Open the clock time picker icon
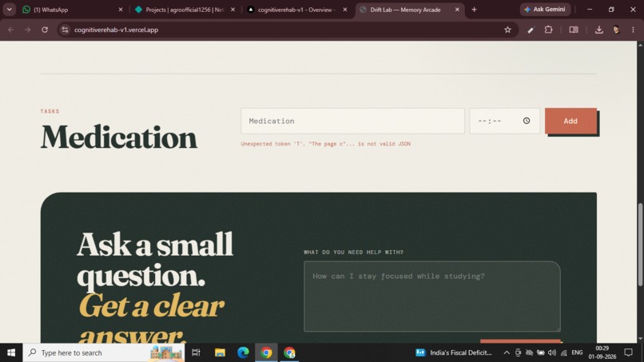 click(x=527, y=121)
